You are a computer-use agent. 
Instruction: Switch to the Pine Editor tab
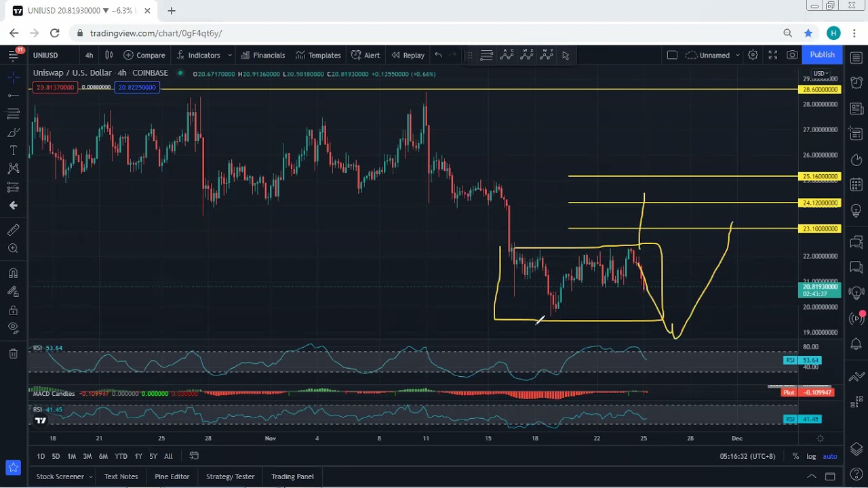[x=172, y=476]
